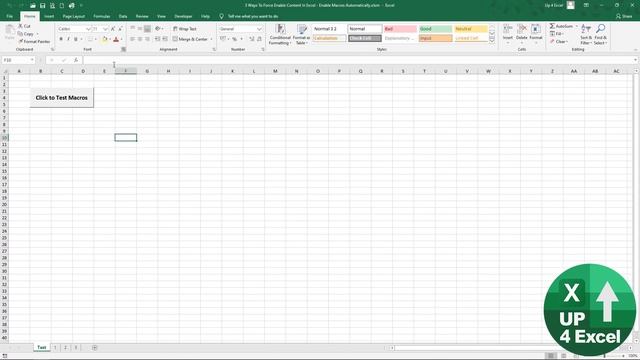The height and width of the screenshot is (360, 640).
Task: Select the Test sheet tab
Action: [x=42, y=348]
